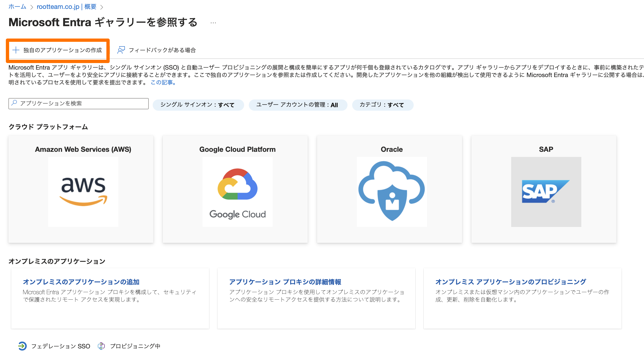Screen dimensions: 644x354
Task: Open the User Account Management filter
Action: coord(297,105)
